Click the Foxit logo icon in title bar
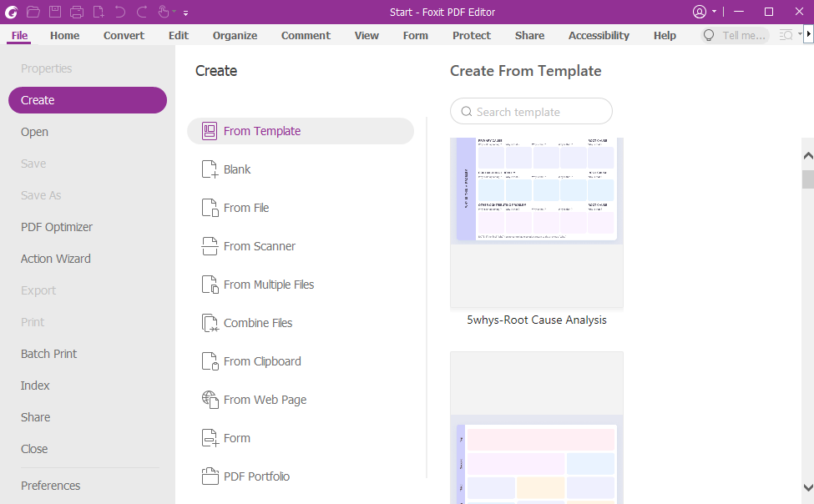The height and width of the screenshot is (504, 814). 11,12
